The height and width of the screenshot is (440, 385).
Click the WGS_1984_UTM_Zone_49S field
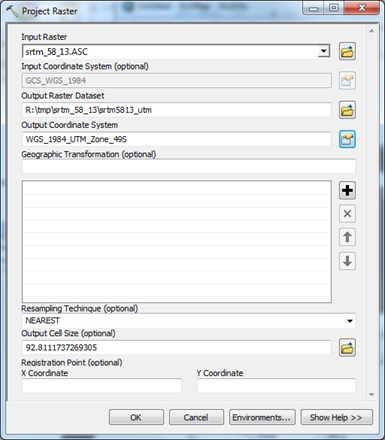(x=177, y=139)
